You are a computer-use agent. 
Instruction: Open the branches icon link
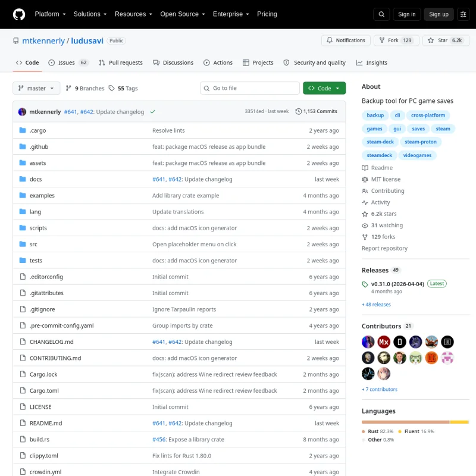68,88
